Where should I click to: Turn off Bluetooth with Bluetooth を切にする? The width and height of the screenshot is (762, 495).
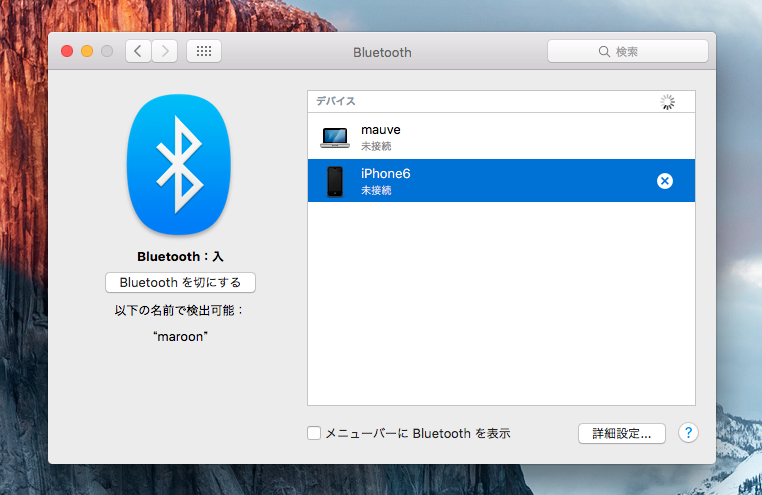point(180,282)
